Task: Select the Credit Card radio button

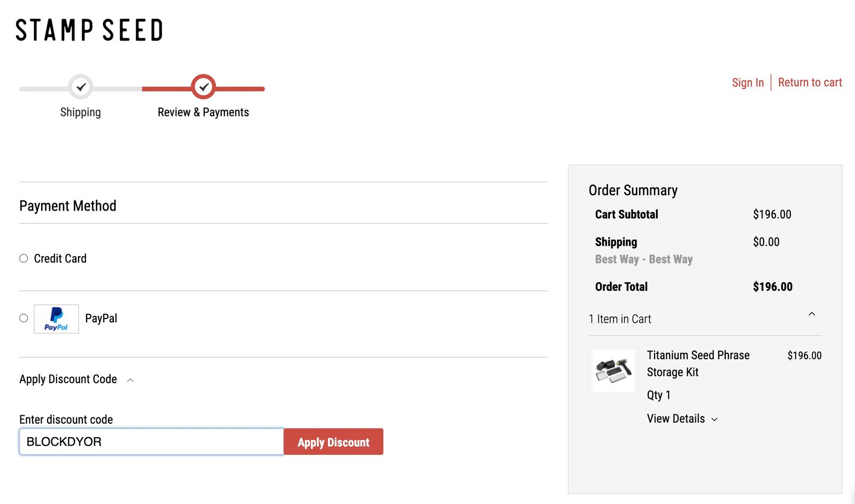Action: coord(24,259)
